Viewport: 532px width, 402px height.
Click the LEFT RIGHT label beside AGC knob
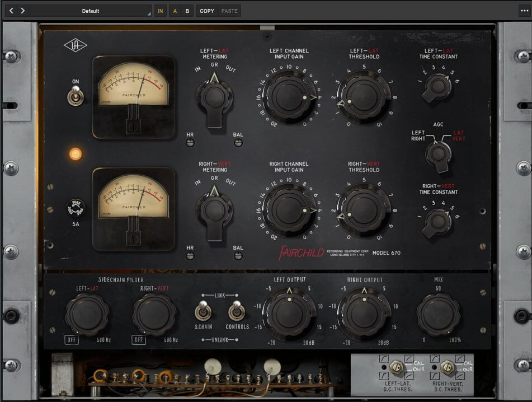click(418, 135)
